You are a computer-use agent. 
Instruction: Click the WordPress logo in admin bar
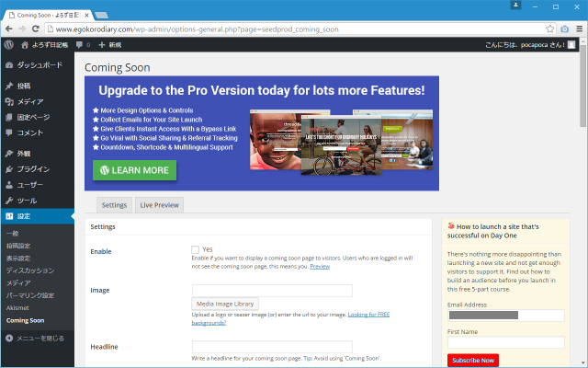click(9, 45)
